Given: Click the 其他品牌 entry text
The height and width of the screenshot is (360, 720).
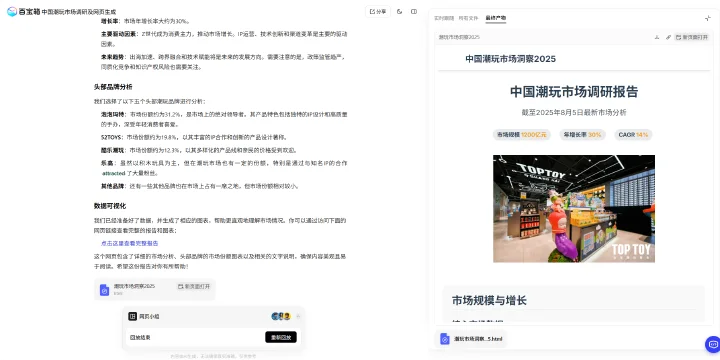Looking at the screenshot, I should [200, 186].
